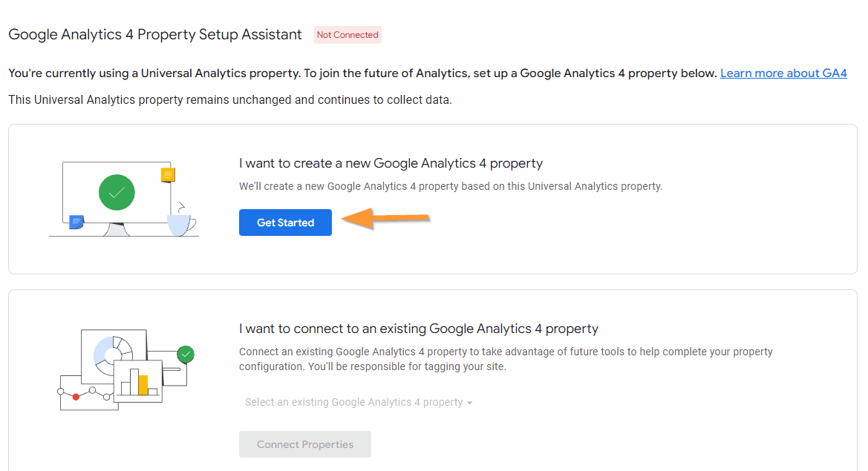Click the blue Get Started button

tap(285, 223)
